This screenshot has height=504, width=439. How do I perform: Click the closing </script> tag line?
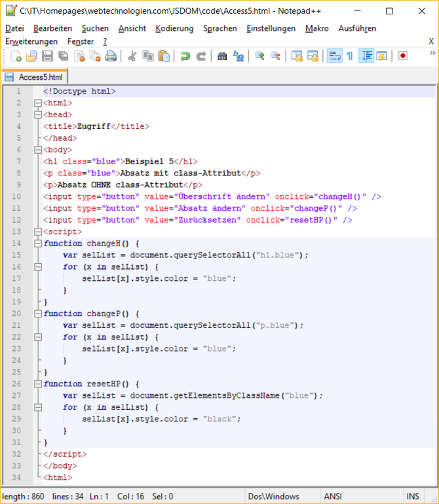[65, 454]
